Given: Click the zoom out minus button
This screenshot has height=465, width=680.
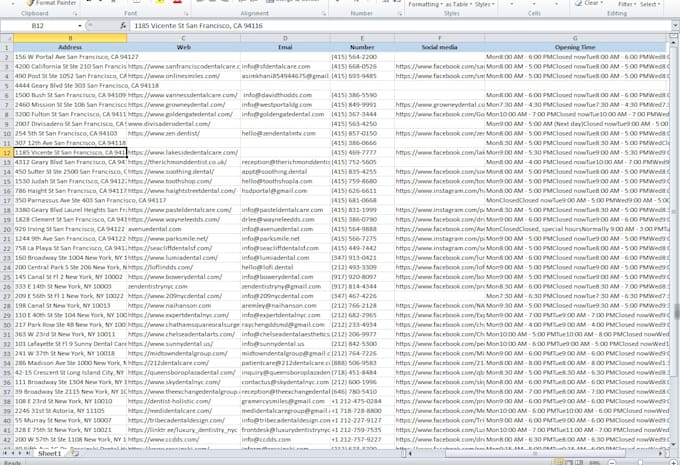Looking at the screenshot, I should [611, 462].
